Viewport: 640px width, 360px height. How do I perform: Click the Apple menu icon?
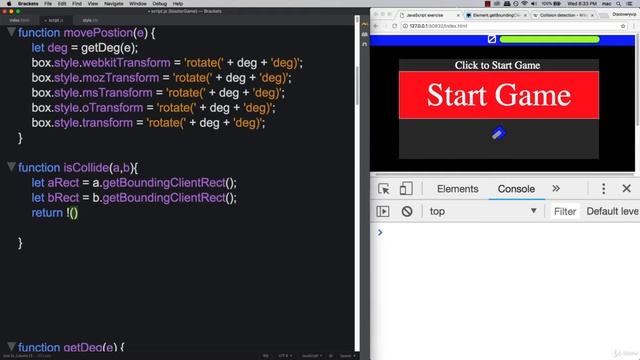pyautogui.click(x=9, y=4)
